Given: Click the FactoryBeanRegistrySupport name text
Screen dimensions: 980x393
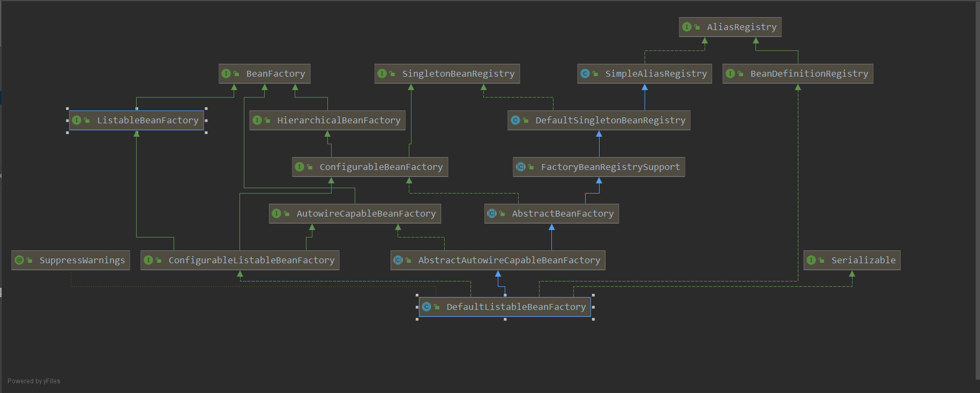Looking at the screenshot, I should [x=610, y=167].
